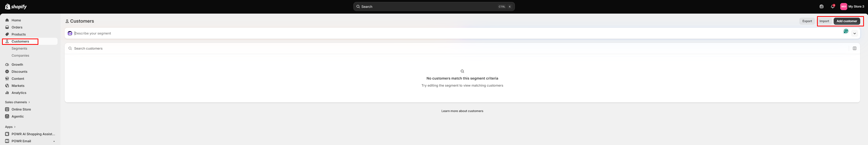Click the Products tag icon
The height and width of the screenshot is (145, 868).
tap(7, 34)
